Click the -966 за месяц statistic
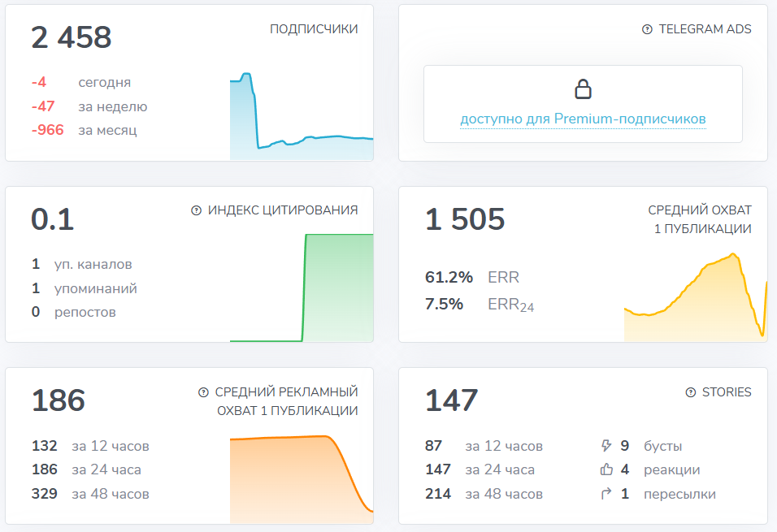The image size is (777, 532). click(x=84, y=130)
